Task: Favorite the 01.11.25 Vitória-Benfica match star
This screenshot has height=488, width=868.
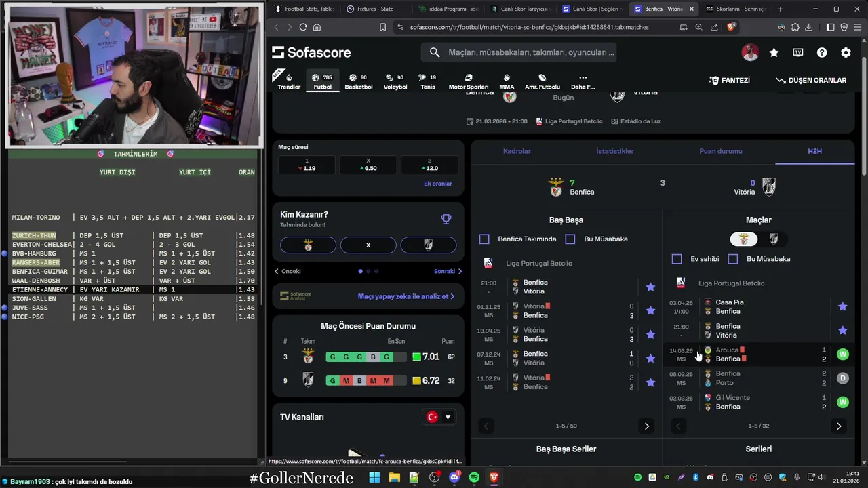Action: coord(650,310)
